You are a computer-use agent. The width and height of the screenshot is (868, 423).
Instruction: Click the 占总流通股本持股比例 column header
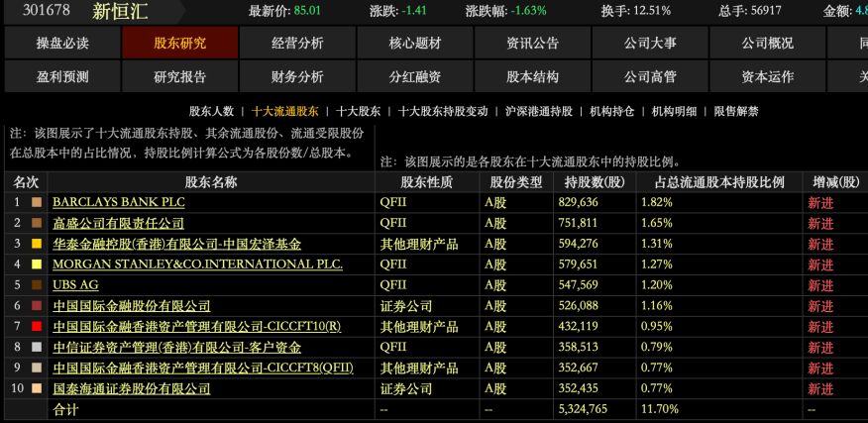719,182
